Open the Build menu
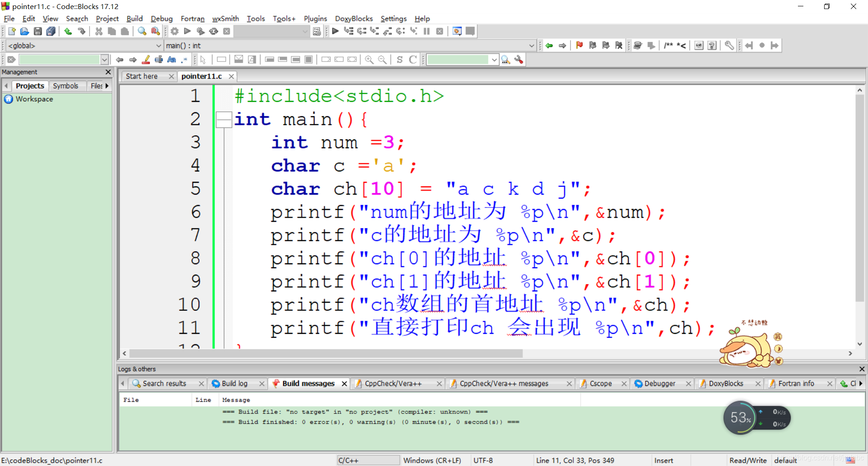This screenshot has height=466, width=868. tap(134, 19)
